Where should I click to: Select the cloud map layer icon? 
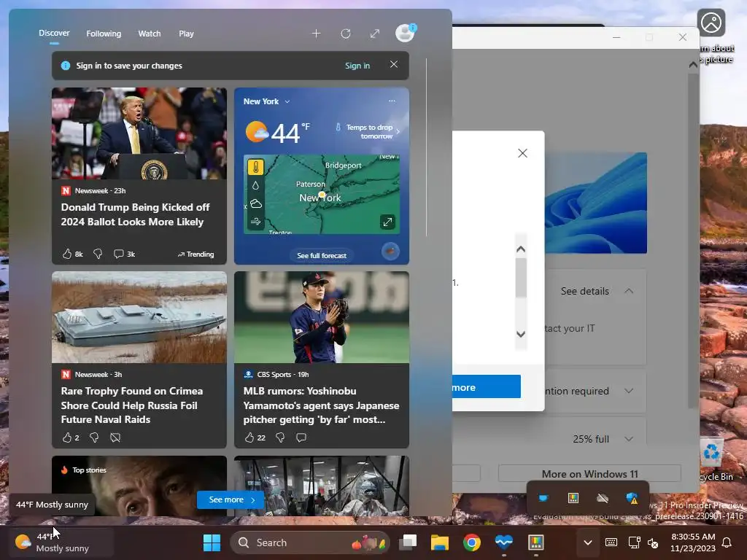point(256,204)
